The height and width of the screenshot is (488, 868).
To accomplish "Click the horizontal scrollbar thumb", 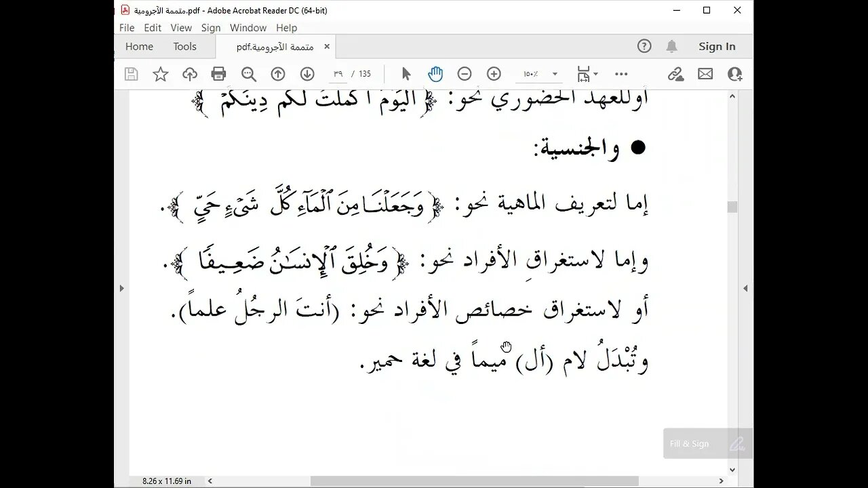I will pyautogui.click(x=475, y=481).
